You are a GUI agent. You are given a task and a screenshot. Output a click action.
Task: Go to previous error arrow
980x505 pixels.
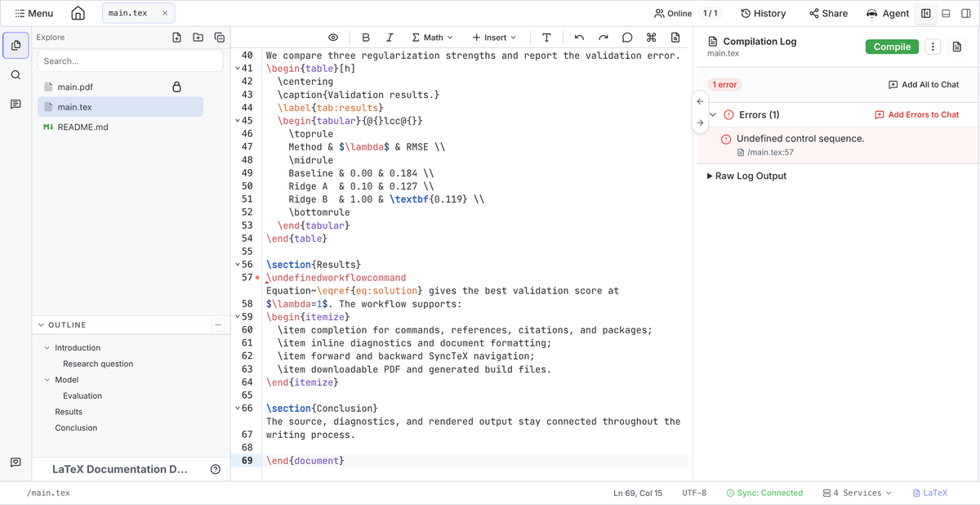coord(700,101)
